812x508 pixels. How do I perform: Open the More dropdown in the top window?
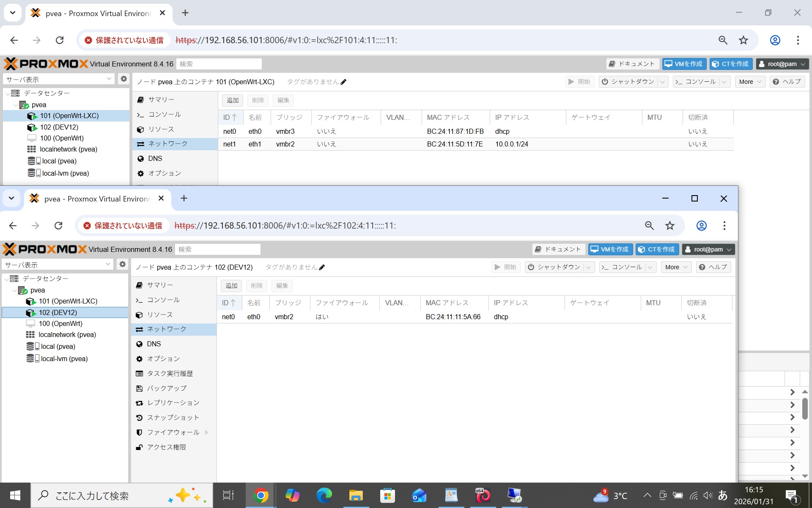[x=750, y=82]
